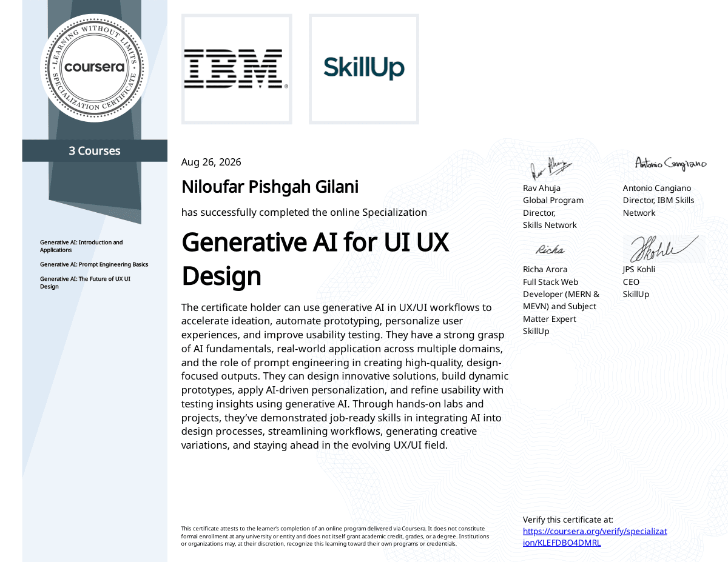The width and height of the screenshot is (728, 562).
Task: Click 'Director, IBM Skills Network' title
Action: tap(659, 207)
